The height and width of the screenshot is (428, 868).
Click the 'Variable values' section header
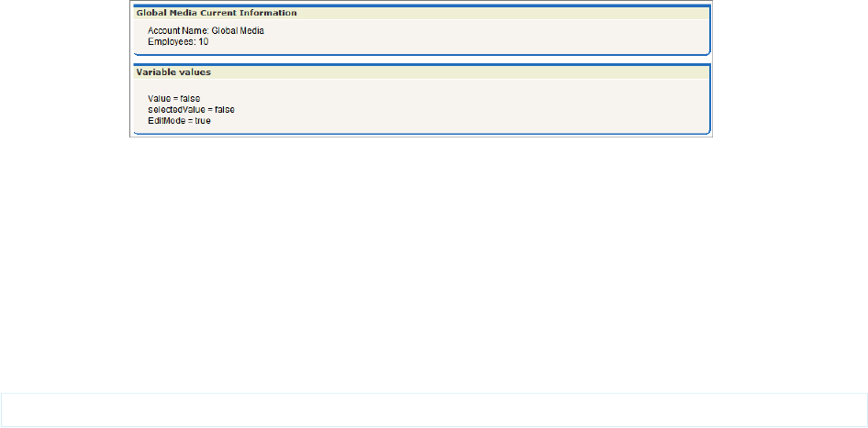pyautogui.click(x=173, y=72)
